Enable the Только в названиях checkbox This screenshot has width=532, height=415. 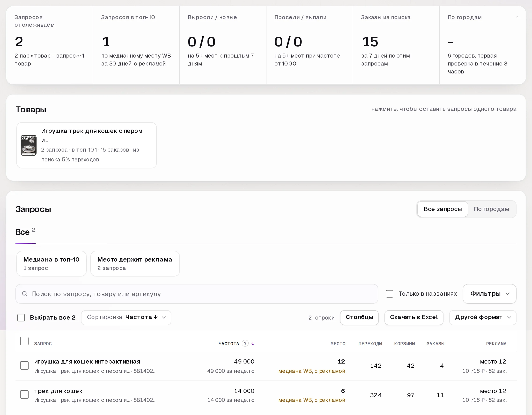(389, 294)
